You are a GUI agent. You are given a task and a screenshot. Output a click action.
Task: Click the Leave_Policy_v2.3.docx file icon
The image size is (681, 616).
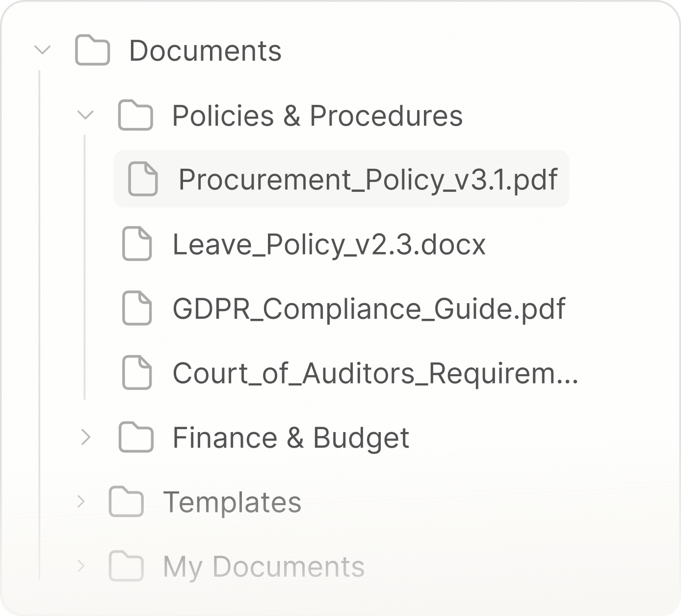click(x=137, y=244)
